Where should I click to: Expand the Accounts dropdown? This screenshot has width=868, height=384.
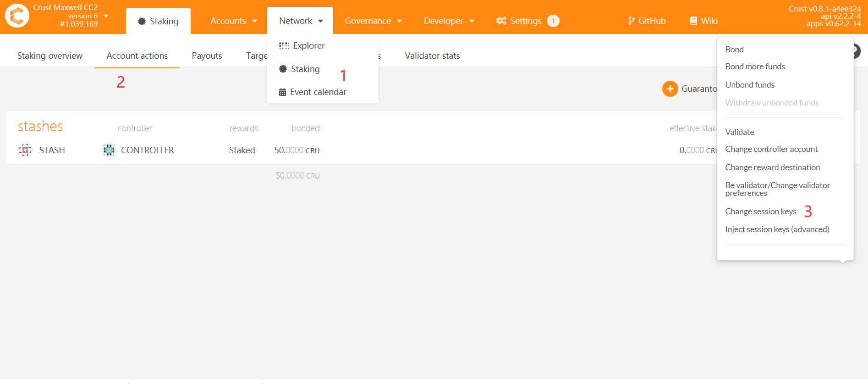coord(233,21)
